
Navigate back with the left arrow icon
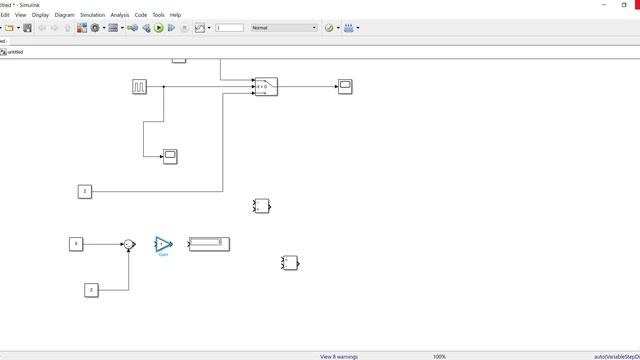42,28
